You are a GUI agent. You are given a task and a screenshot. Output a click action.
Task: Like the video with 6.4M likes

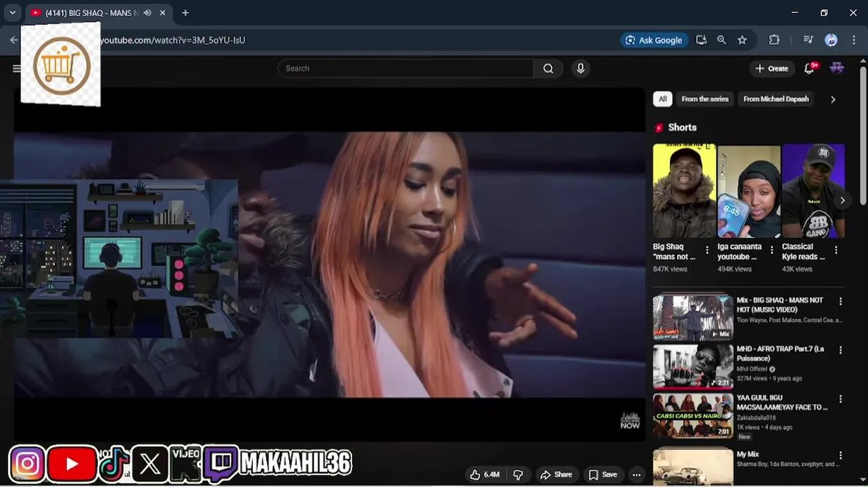[x=485, y=475]
